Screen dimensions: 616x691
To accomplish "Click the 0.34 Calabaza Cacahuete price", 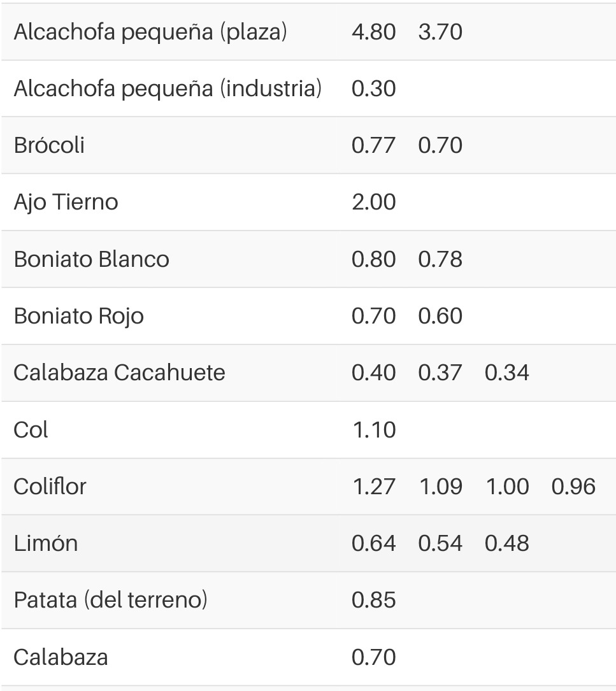I will pyautogui.click(x=506, y=373).
